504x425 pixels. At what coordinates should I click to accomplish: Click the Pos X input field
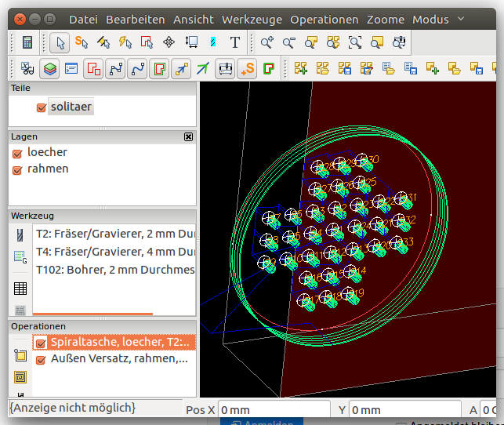coord(273,409)
